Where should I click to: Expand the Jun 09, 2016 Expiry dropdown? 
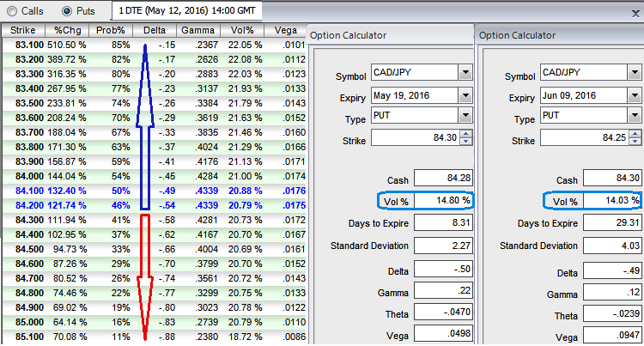pos(635,95)
